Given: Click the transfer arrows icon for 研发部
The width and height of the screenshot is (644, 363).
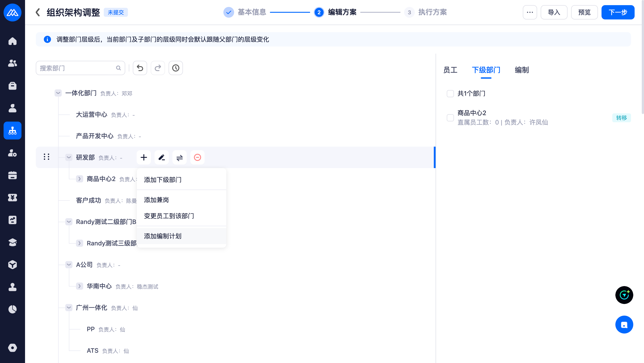Looking at the screenshot, I should pos(180,157).
